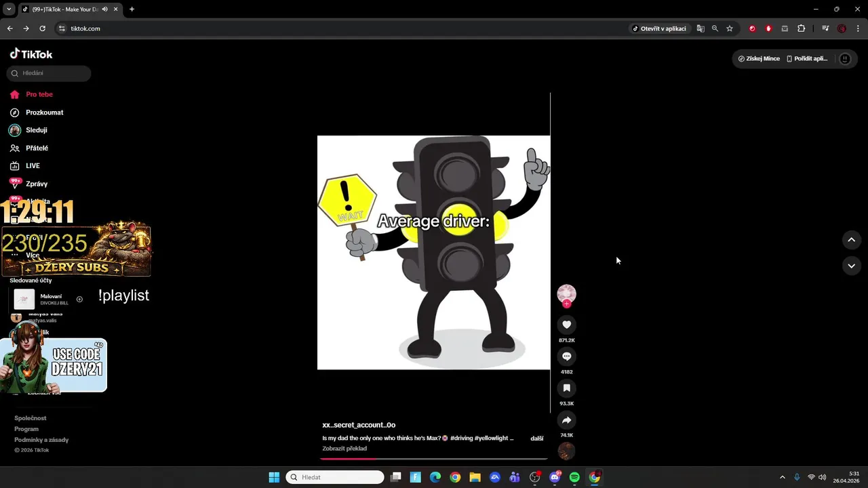Reload the page

pyautogui.click(x=42, y=28)
